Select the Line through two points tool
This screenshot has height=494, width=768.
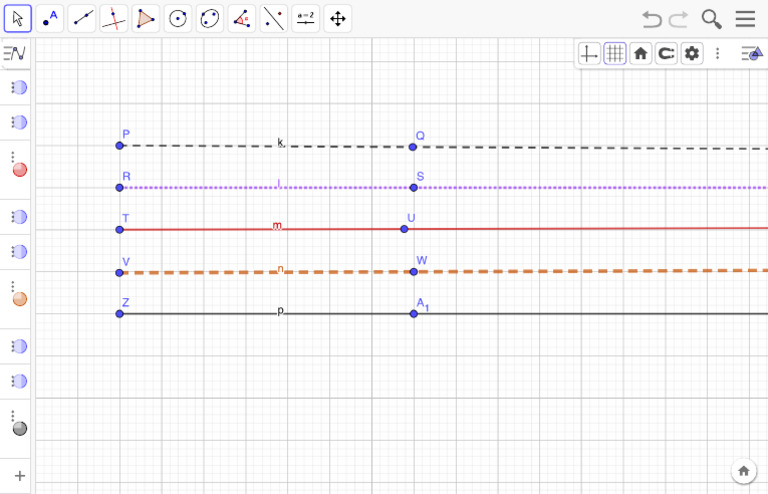[82, 19]
